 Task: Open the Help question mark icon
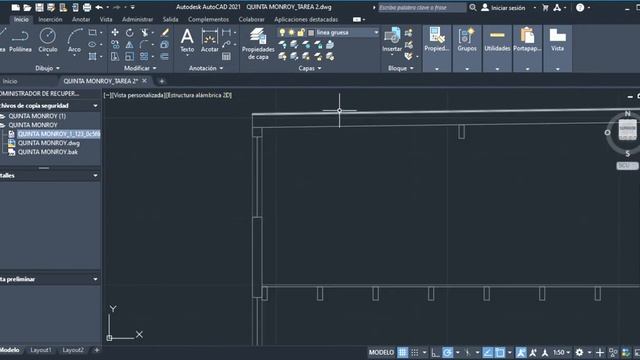pos(580,7)
